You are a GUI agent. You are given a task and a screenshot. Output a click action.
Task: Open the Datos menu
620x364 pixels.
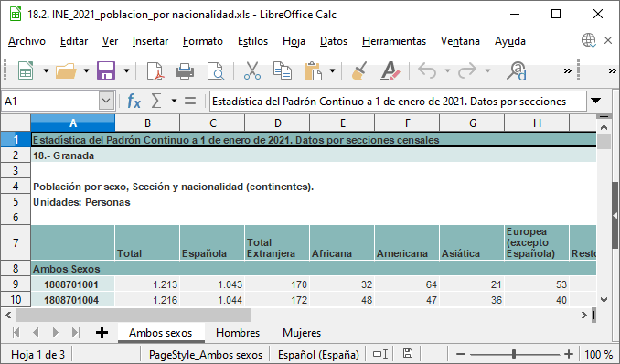334,41
